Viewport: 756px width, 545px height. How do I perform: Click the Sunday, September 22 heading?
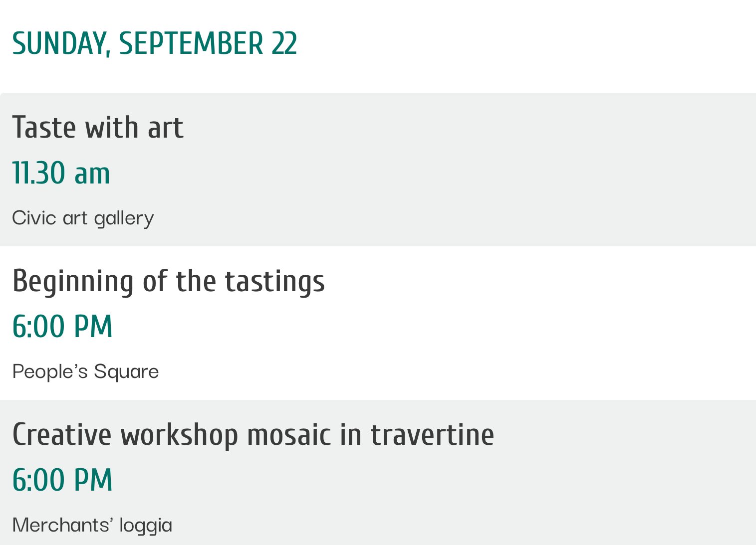tap(154, 43)
